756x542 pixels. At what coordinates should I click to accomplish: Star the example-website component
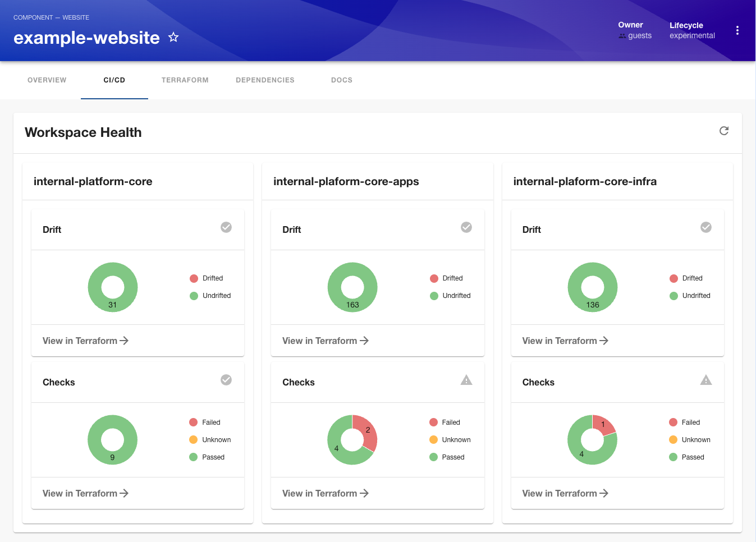173,37
